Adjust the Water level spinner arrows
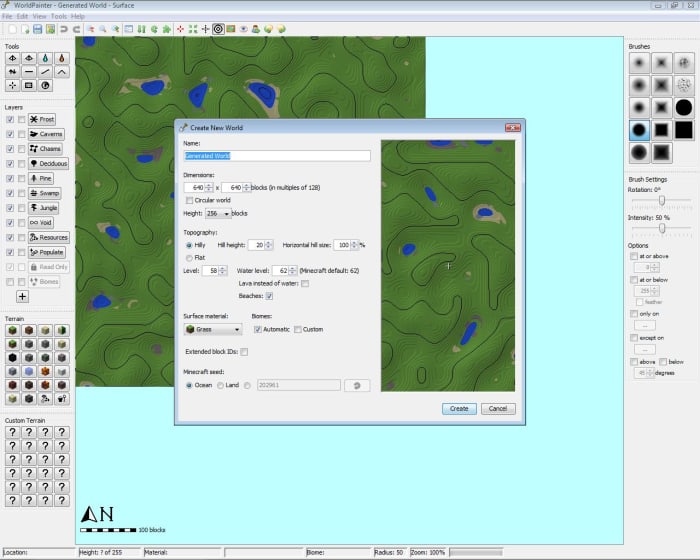This screenshot has height=560, width=700. [292, 271]
